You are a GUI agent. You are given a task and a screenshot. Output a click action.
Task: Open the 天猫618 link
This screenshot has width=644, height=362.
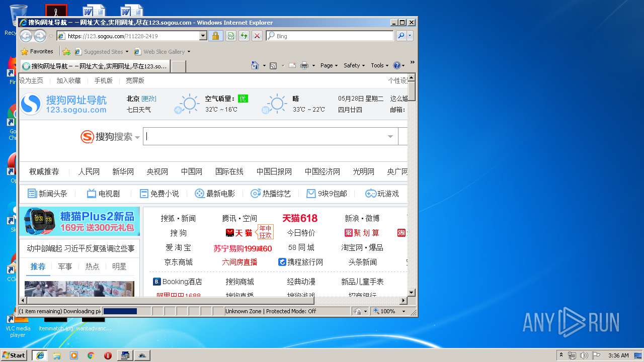pos(300,218)
